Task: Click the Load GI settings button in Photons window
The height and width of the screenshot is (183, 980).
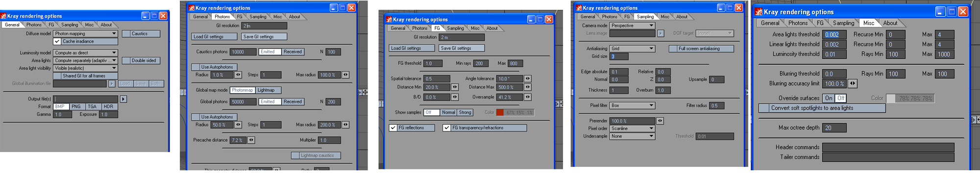Action: click(x=214, y=37)
